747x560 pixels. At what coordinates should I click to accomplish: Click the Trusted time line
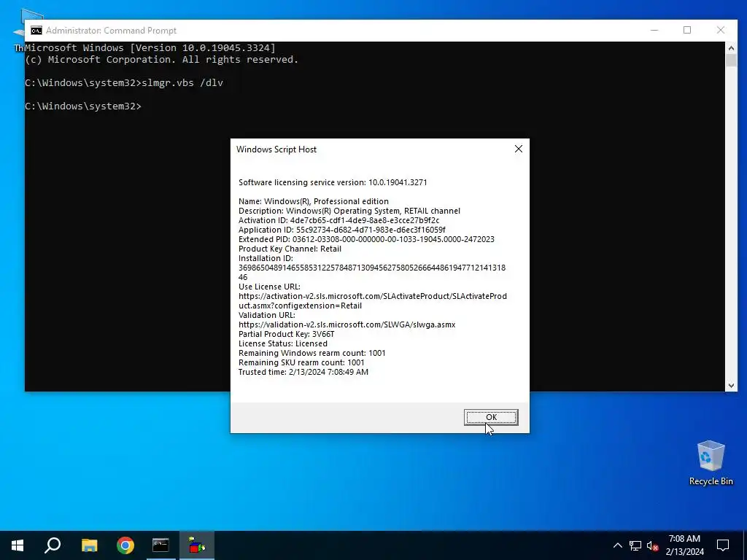[x=303, y=372]
